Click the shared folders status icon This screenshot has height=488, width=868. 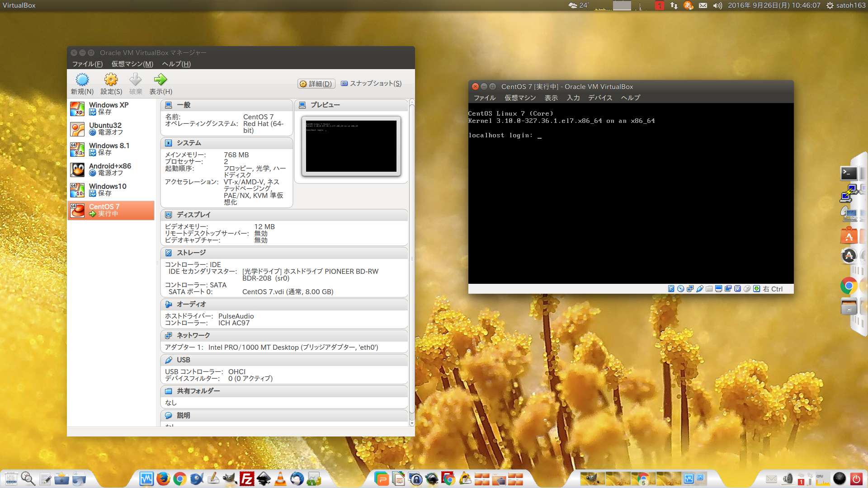pos(709,289)
